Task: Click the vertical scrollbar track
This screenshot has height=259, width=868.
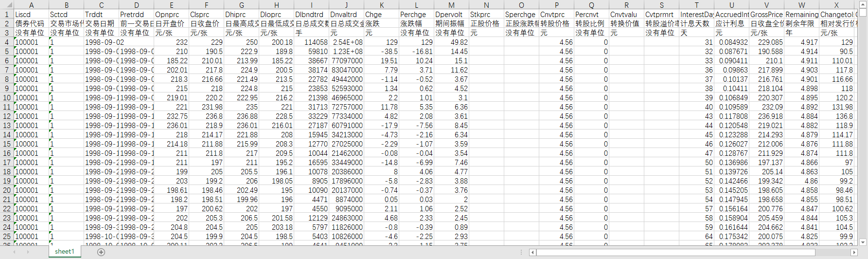Action: point(864,127)
